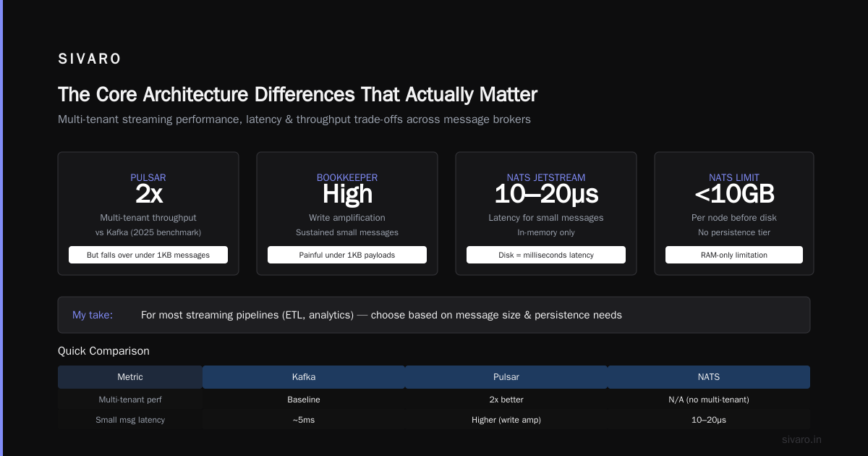
Task: Click 'Disk = milliseconds latency' pill
Action: pos(546,255)
